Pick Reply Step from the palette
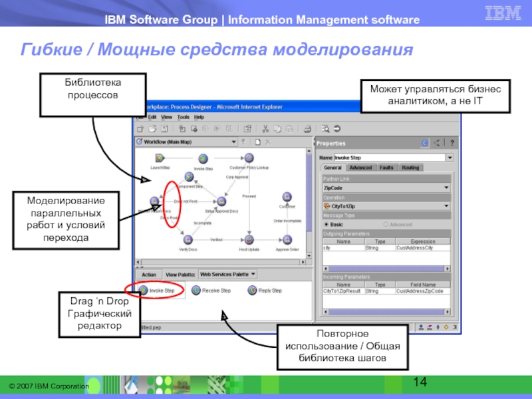Image resolution: width=532 pixels, height=399 pixels. [265, 291]
